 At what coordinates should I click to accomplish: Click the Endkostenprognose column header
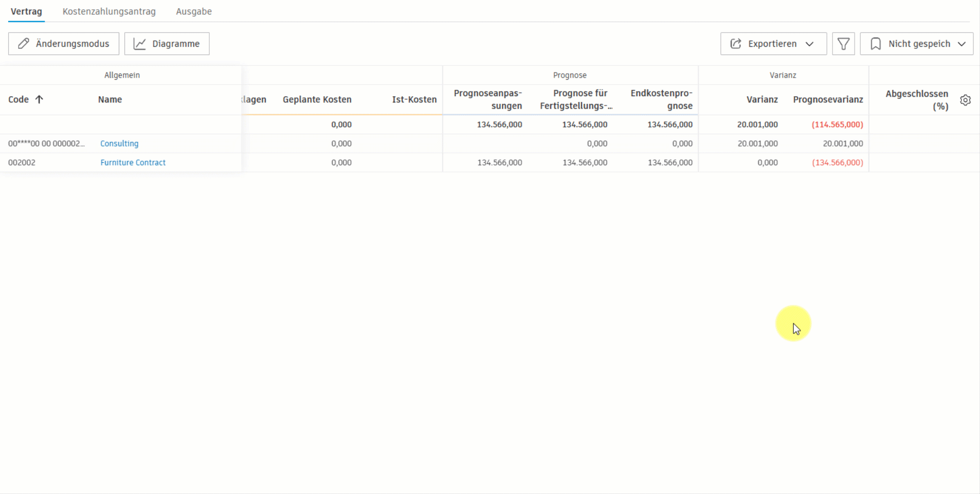pos(661,99)
